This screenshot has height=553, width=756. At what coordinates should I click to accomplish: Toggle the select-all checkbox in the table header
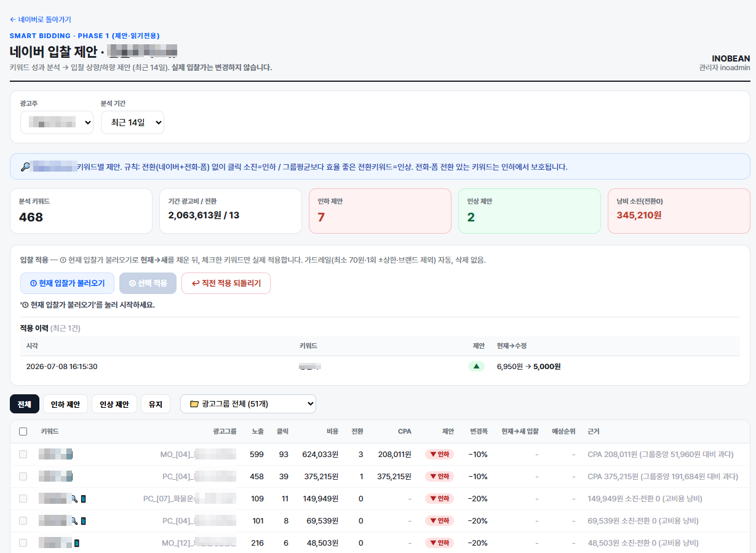coord(23,432)
